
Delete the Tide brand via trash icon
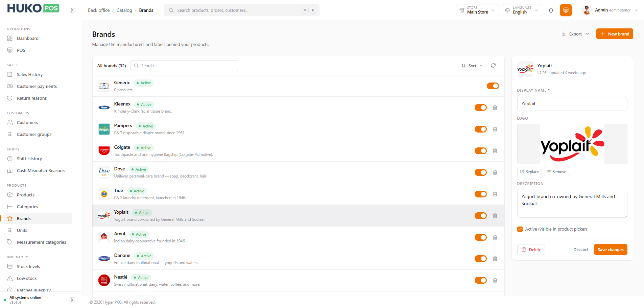[495, 194]
